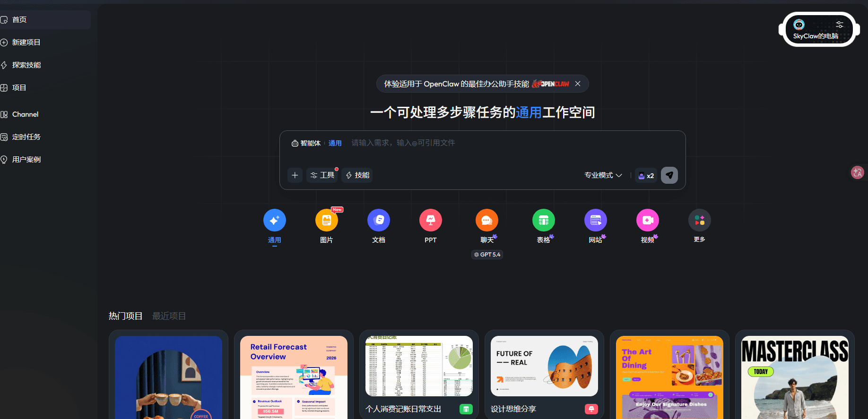
Task: Select the 图片 image category icon
Action: 327,220
